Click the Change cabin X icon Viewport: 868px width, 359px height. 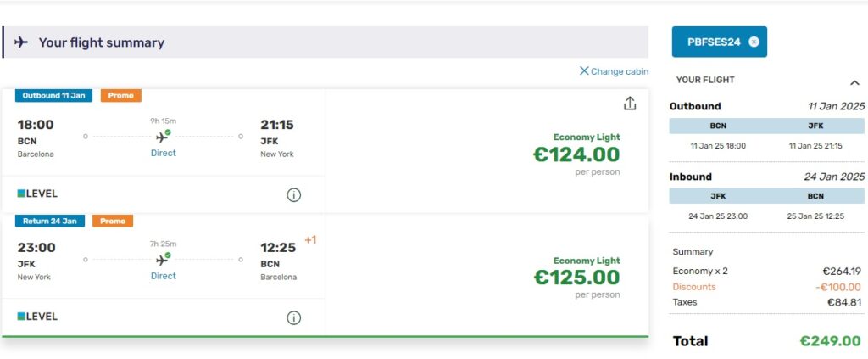tap(584, 71)
